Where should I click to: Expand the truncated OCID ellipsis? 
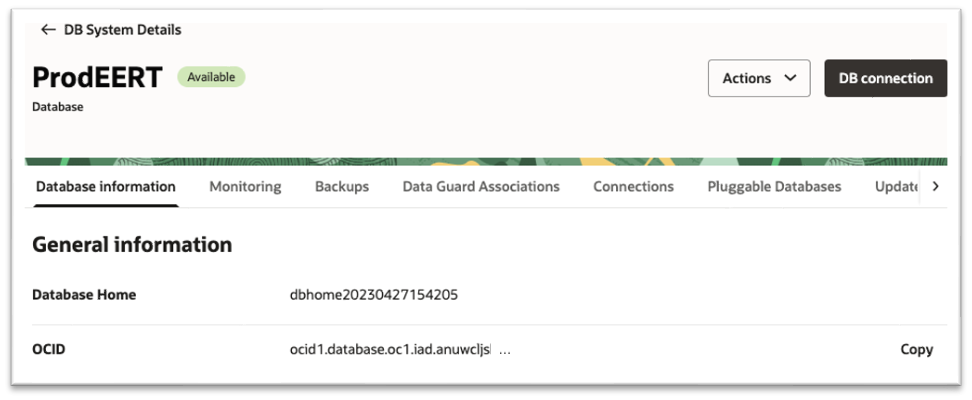[x=505, y=350]
